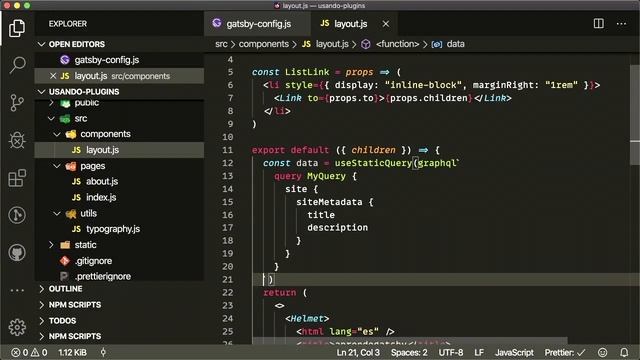The image size is (640, 360).
Task: Open the Git history clock icon
Action: point(17,215)
